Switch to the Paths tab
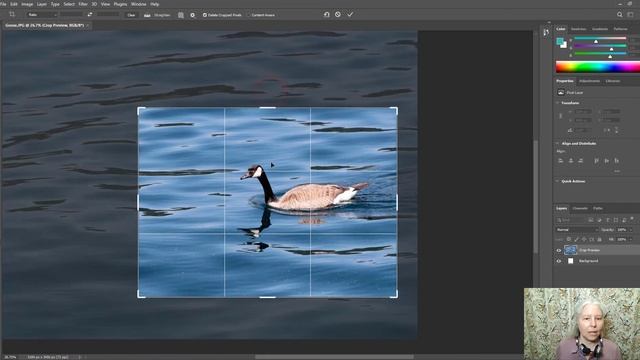Viewport: 640px width, 360px height. (x=598, y=209)
